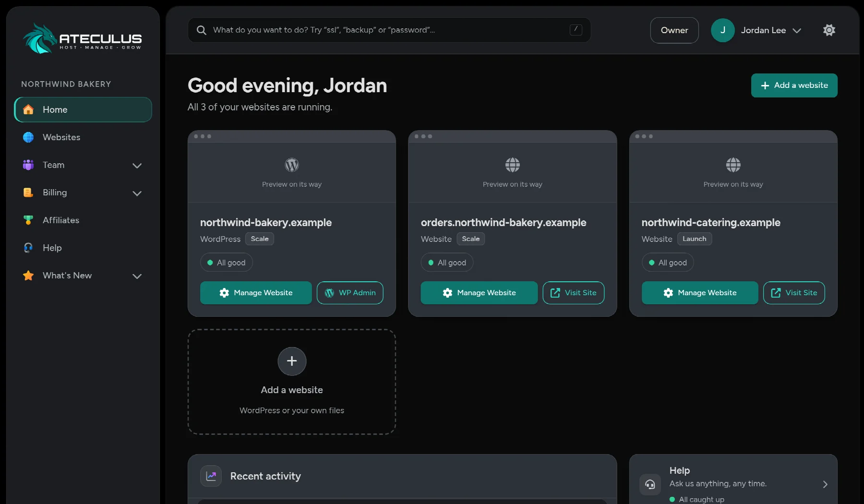This screenshot has width=864, height=504.
Task: Click the Websites globe icon in sidebar
Action: 28,137
